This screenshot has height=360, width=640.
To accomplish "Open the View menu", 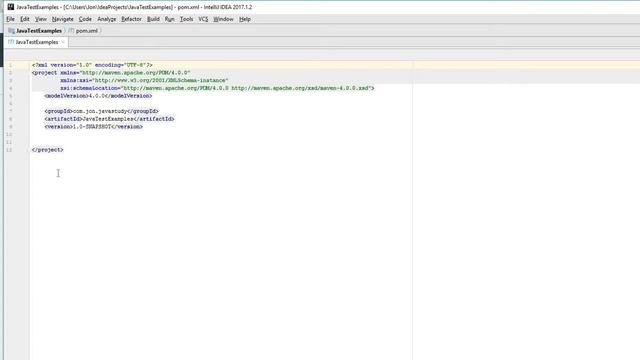I will 40,19.
